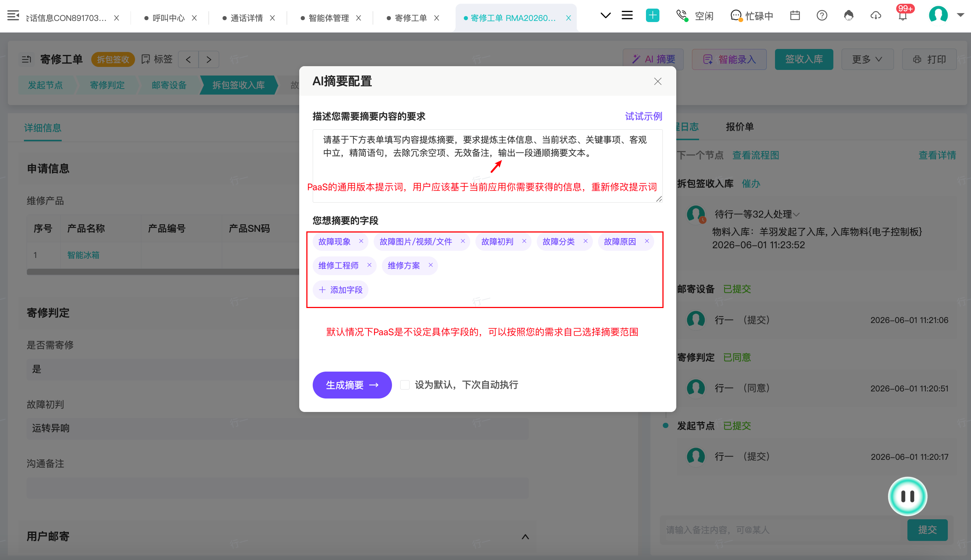The width and height of the screenshot is (971, 560).
Task: Close the 通话详情 tab
Action: (x=272, y=18)
